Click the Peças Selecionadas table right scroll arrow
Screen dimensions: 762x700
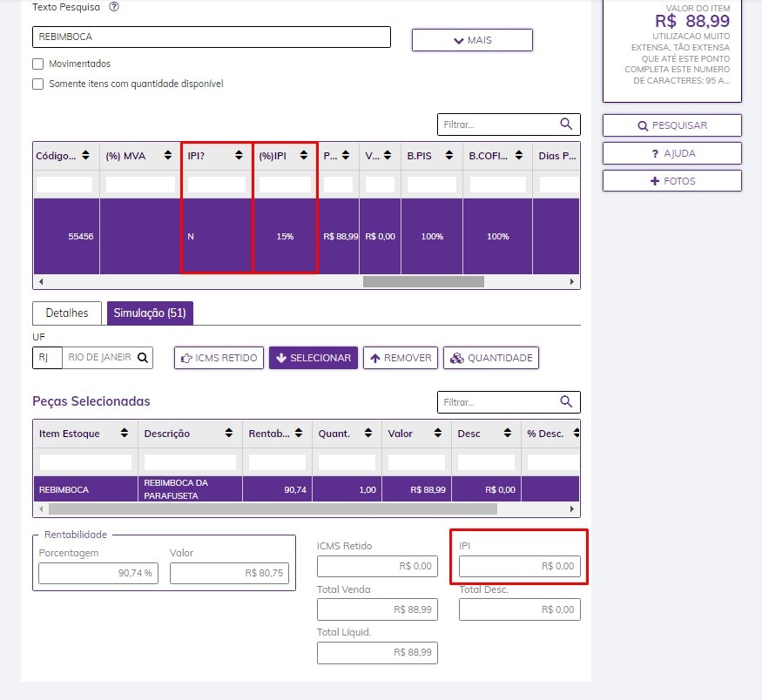coord(572,509)
